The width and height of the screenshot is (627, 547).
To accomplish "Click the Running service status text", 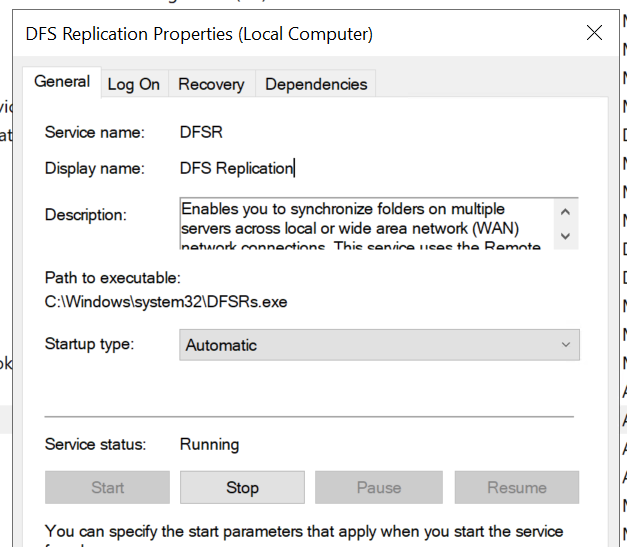I will coord(210,445).
